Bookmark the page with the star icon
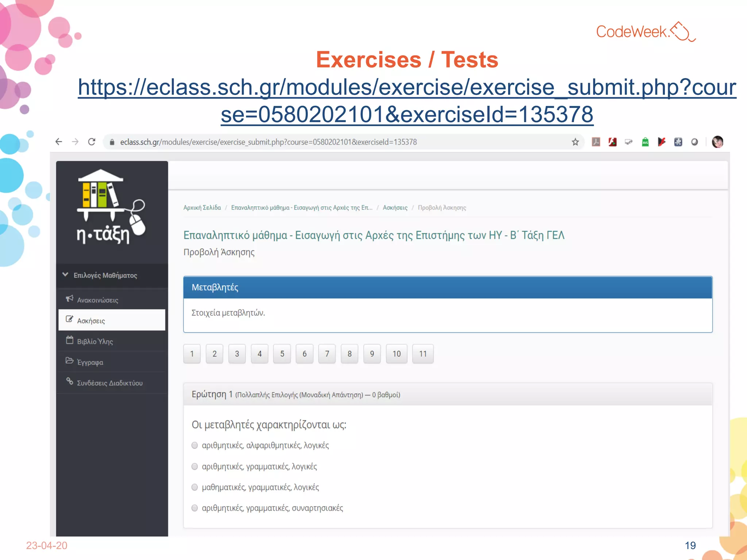This screenshot has width=747, height=560. pos(575,142)
